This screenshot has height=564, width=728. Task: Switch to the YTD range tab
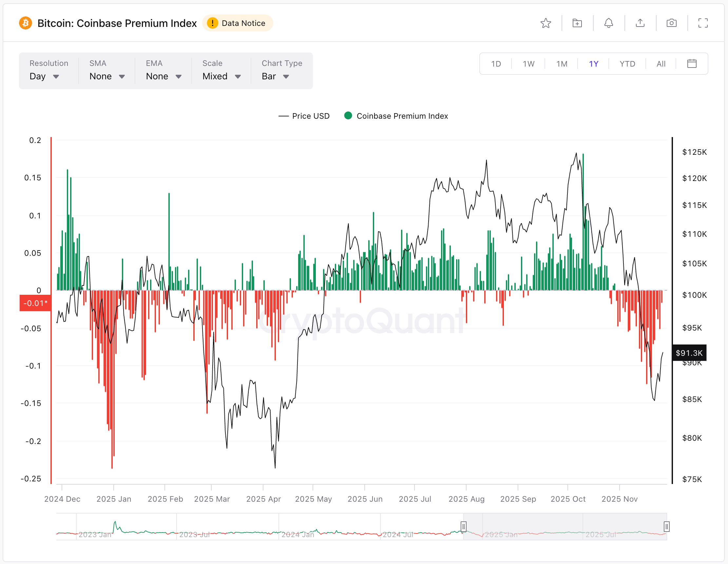point(627,64)
